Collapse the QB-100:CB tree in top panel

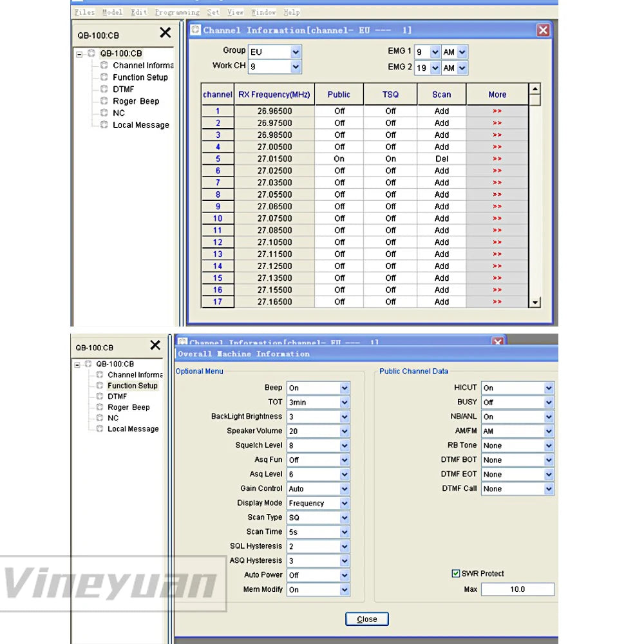point(79,54)
